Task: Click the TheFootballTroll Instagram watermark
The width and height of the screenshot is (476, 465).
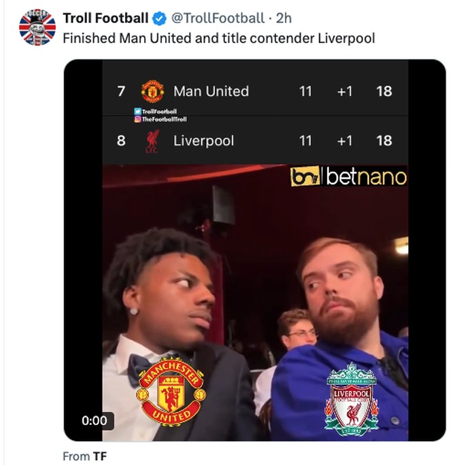Action: click(162, 119)
